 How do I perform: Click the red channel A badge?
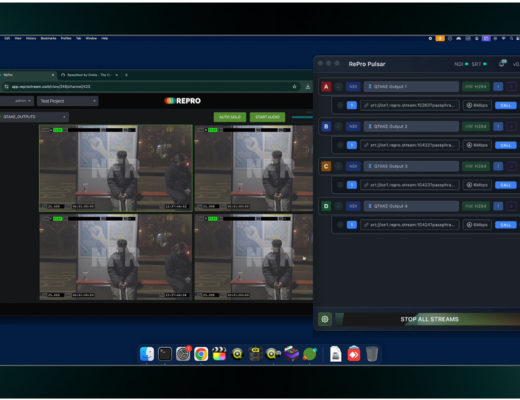pyautogui.click(x=326, y=87)
